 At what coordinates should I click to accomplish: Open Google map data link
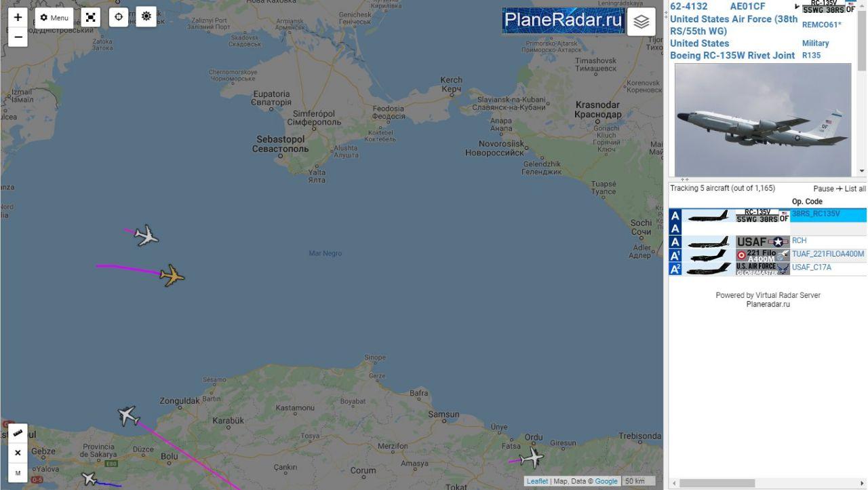click(x=606, y=481)
